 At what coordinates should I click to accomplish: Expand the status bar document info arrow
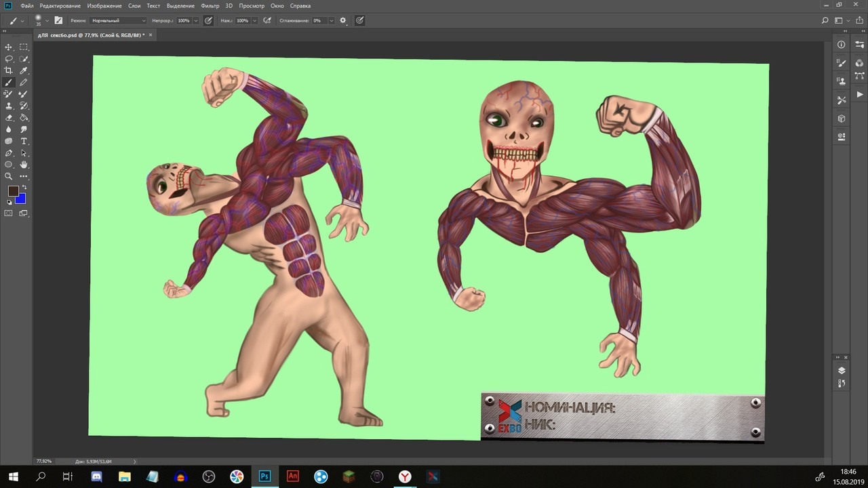[134, 461]
